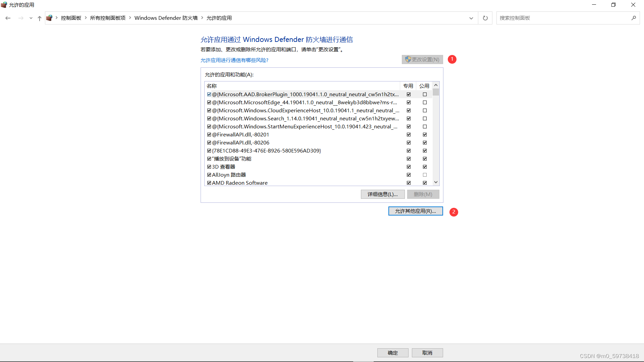Enable 公用 access for AllJoyn 路由器
The width and height of the screenshot is (644, 362).
tap(424, 175)
